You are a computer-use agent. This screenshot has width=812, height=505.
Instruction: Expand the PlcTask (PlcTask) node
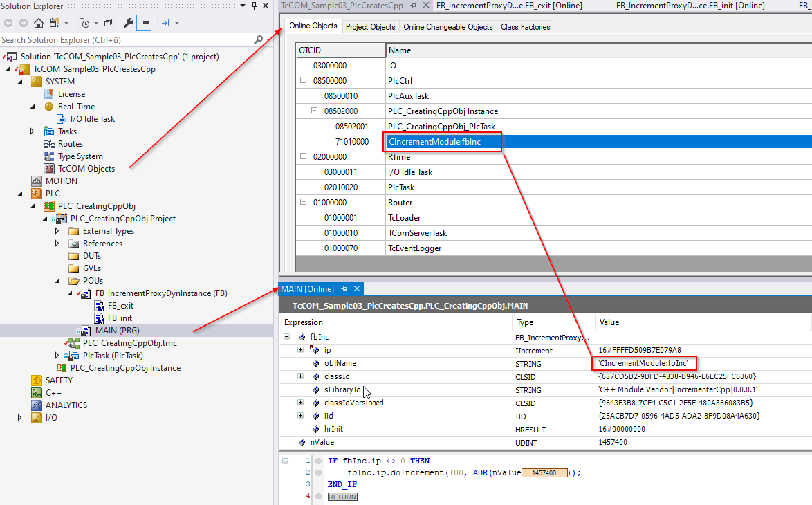tap(57, 355)
